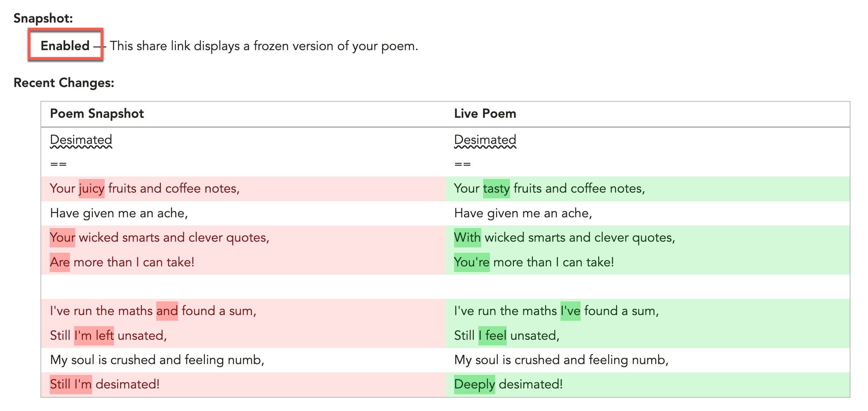This screenshot has height=411, width=868.
Task: Click the highlighted phrase Still I'm
Action: pos(71,385)
